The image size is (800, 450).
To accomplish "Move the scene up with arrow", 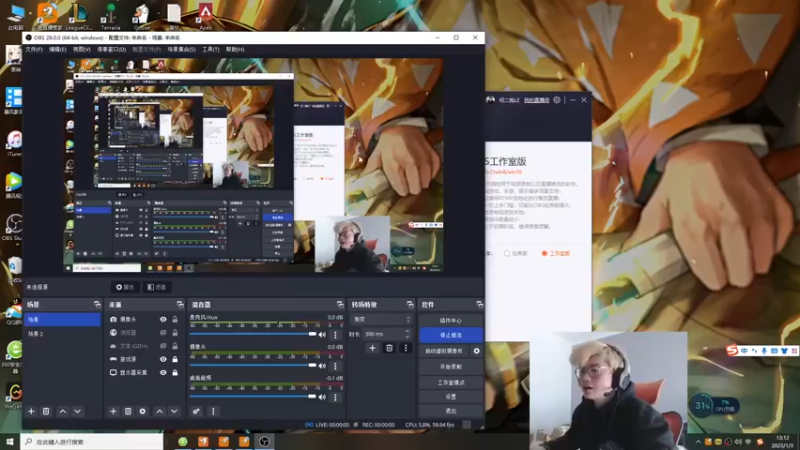I will tap(63, 411).
